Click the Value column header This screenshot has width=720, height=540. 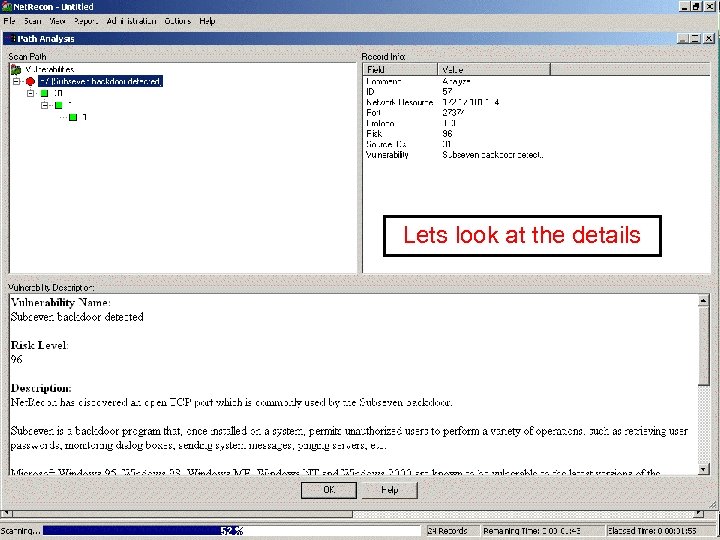(x=494, y=70)
